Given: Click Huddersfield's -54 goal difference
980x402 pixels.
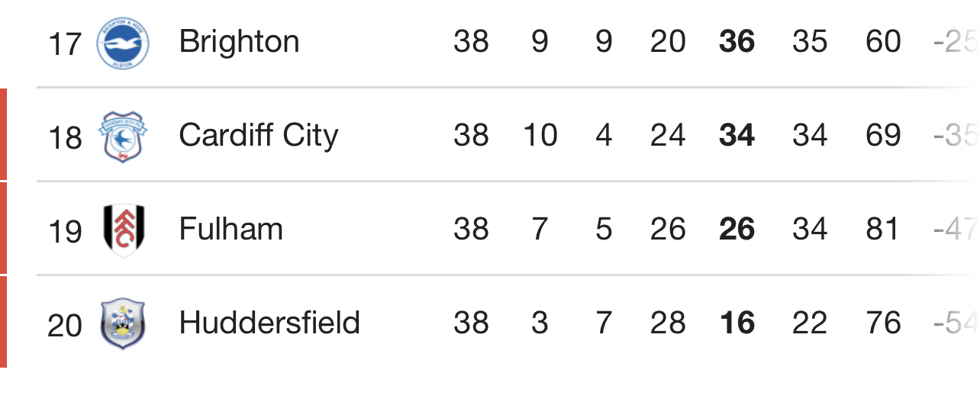Looking at the screenshot, I should click(x=956, y=323).
